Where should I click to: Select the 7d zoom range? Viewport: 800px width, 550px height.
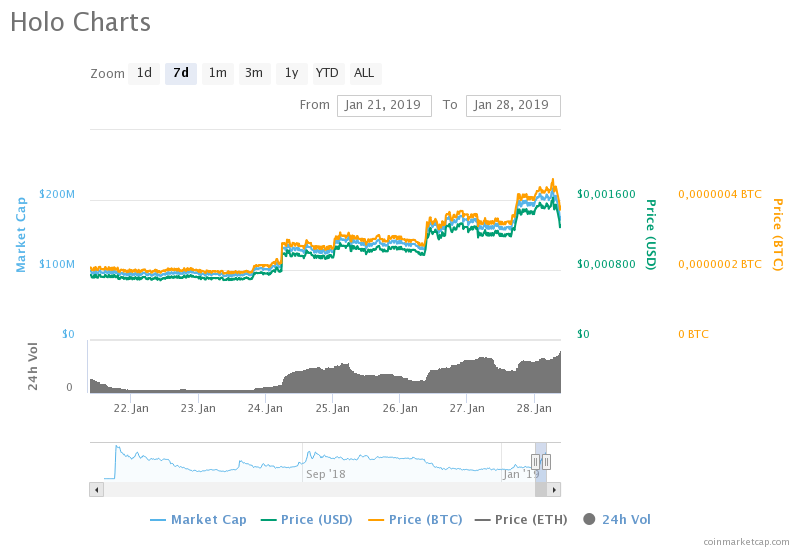[181, 73]
